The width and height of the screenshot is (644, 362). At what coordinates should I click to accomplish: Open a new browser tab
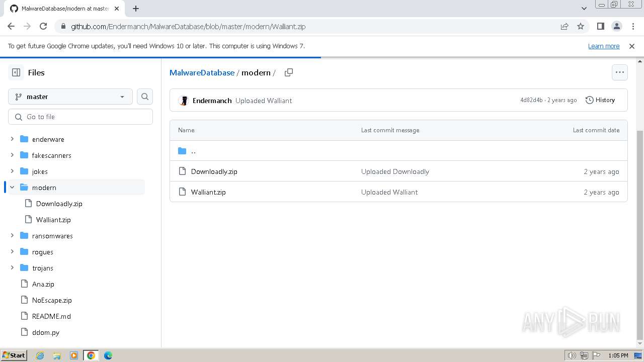tap(136, 9)
